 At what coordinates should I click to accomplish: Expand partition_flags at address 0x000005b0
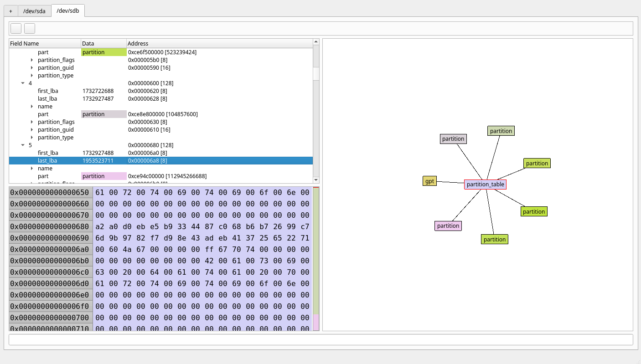[32, 60]
